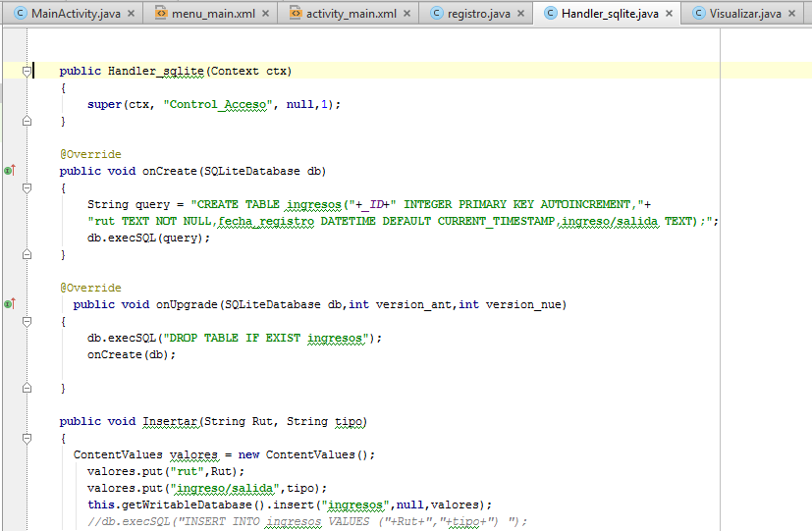Close the Handler_sqlite.java tab
Image resolution: width=812 pixels, height=531 pixels.
(669, 14)
